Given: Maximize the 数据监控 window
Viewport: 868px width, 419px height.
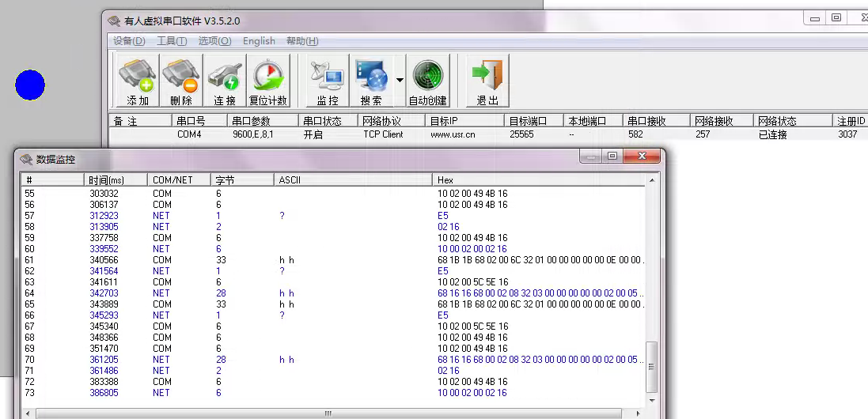Looking at the screenshot, I should click(612, 157).
